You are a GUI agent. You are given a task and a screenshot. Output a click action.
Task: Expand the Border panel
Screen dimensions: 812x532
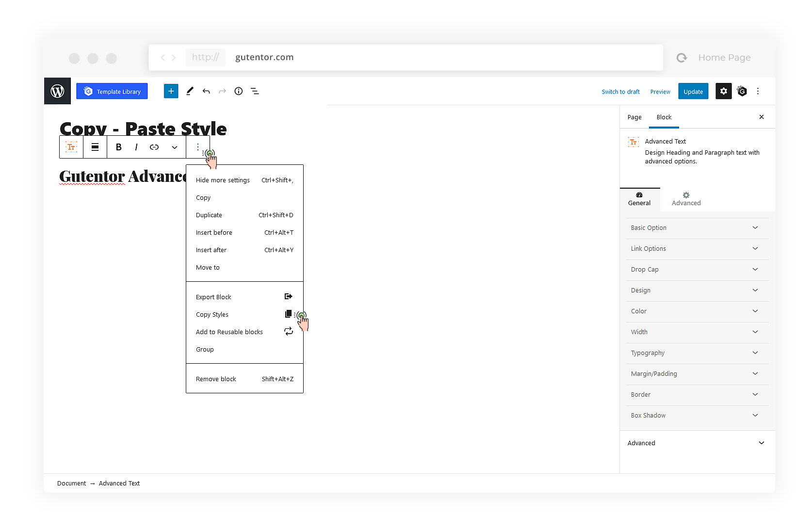[697, 395]
